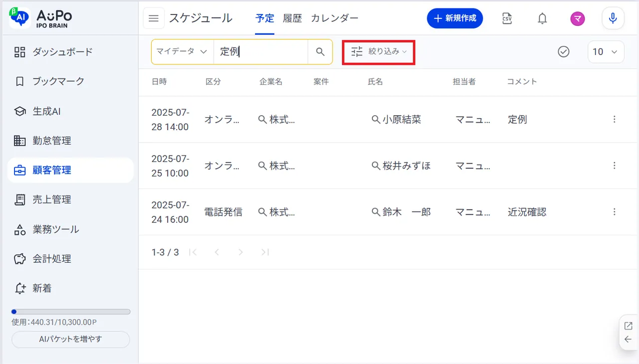Click the search field containing 定例

tap(261, 51)
